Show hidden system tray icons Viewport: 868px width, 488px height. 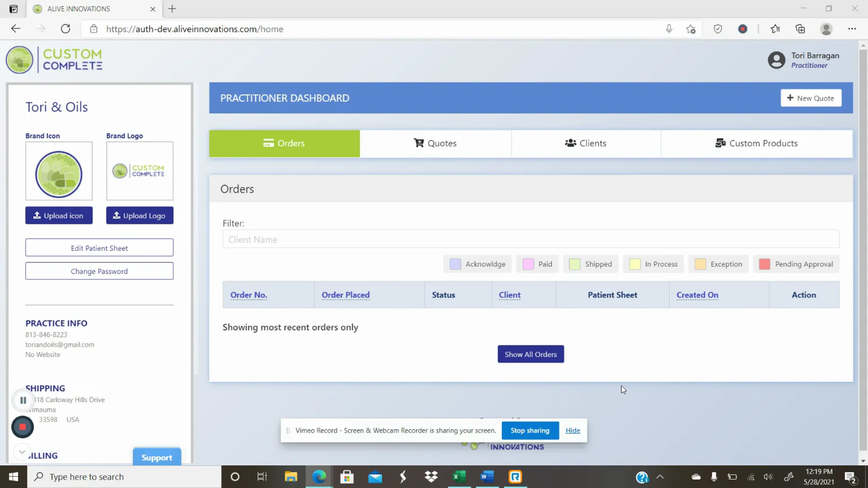tap(660, 477)
